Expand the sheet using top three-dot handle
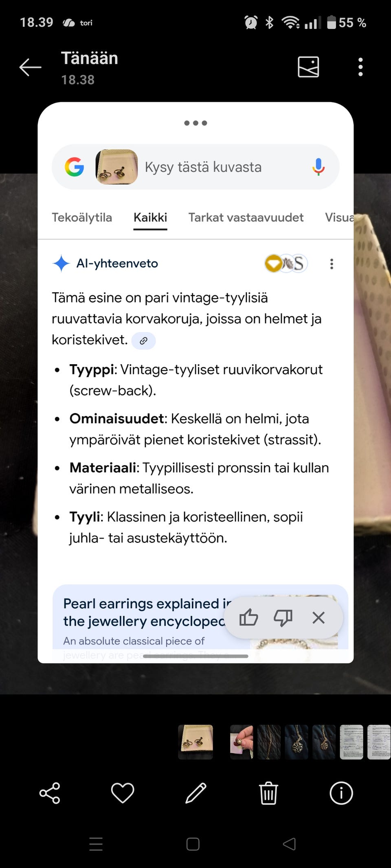This screenshot has height=868, width=391. click(195, 123)
